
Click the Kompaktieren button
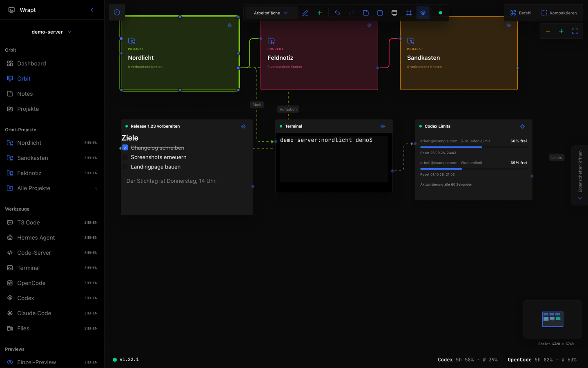coord(559,13)
